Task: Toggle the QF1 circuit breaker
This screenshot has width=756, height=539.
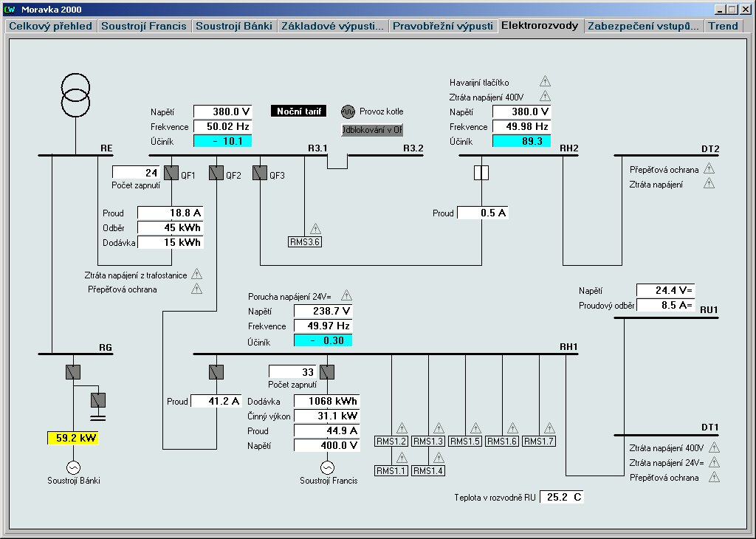Action: (x=171, y=173)
